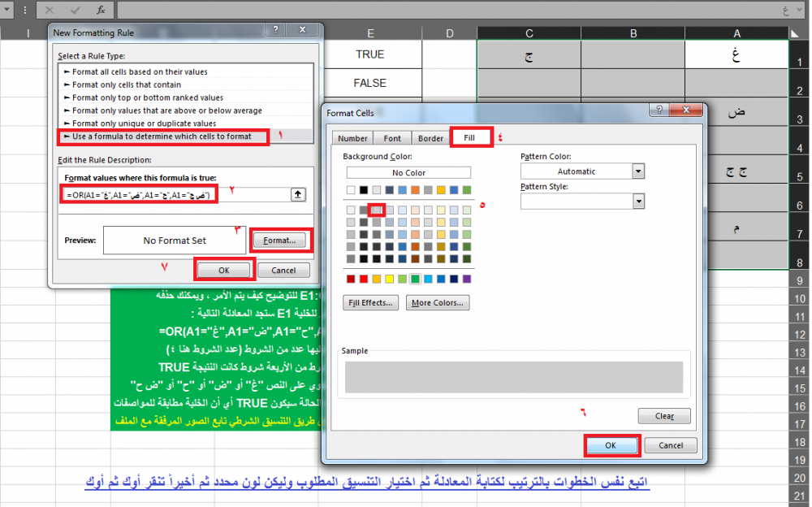The image size is (812, 507).
Task: Pick the light blue standard color swatch
Action: [428, 279]
